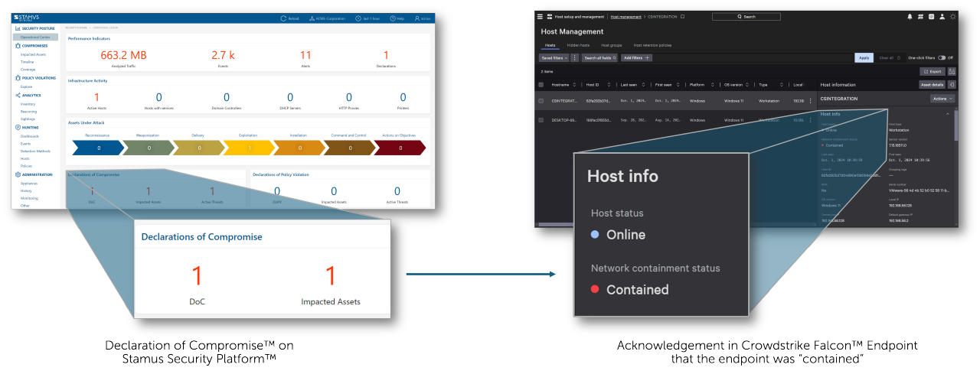The height and width of the screenshot is (374, 980).
Task: Click the Add filters button
Action: 636,57
